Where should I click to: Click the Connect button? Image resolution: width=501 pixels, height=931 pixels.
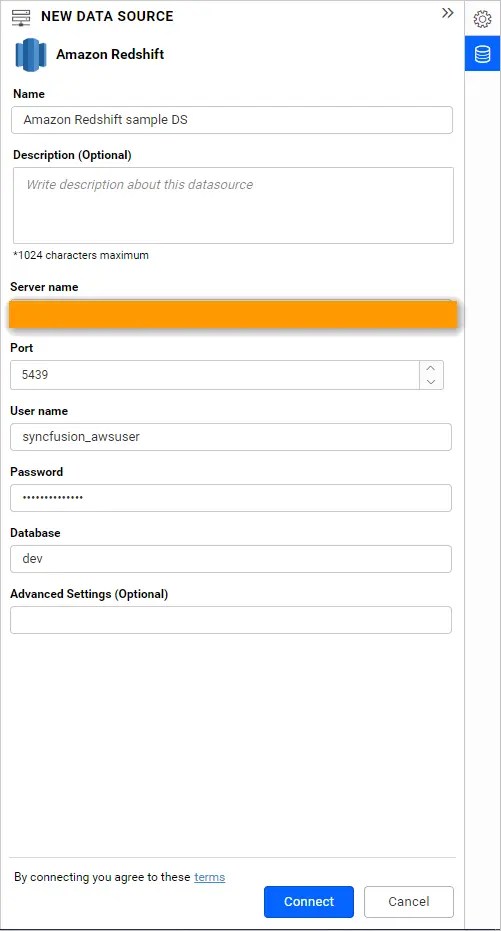click(309, 902)
